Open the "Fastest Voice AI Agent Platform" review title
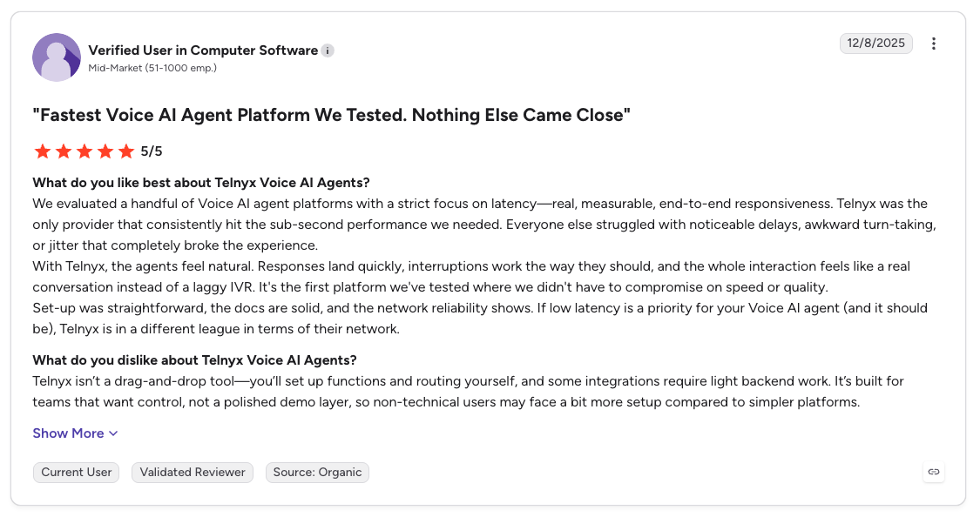The image size is (980, 517). coord(331,115)
